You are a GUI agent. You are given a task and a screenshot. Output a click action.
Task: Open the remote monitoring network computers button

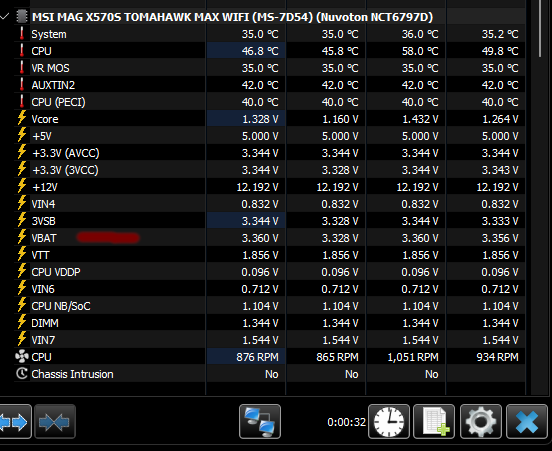pos(260,421)
